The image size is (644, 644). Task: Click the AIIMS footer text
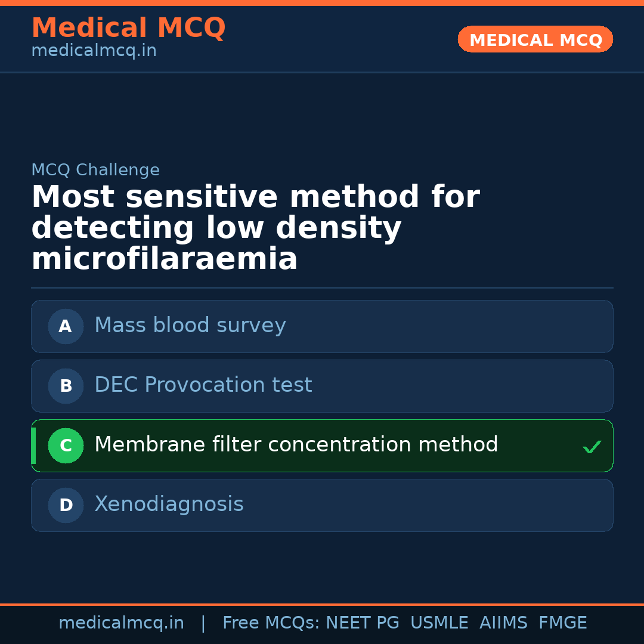click(503, 623)
